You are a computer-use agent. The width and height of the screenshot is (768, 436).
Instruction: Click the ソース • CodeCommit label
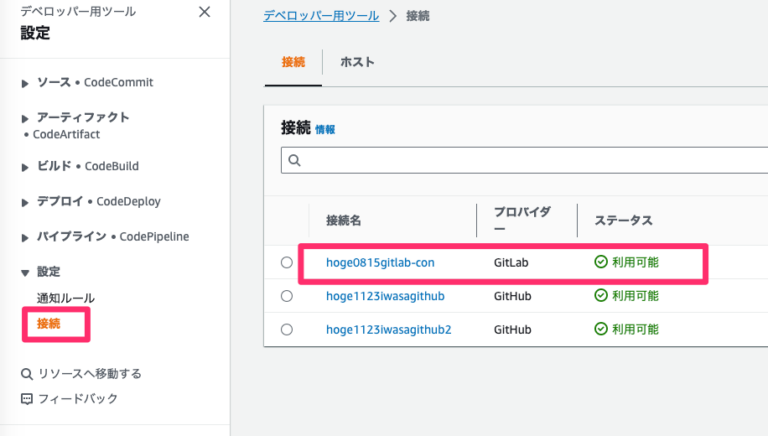95,82
